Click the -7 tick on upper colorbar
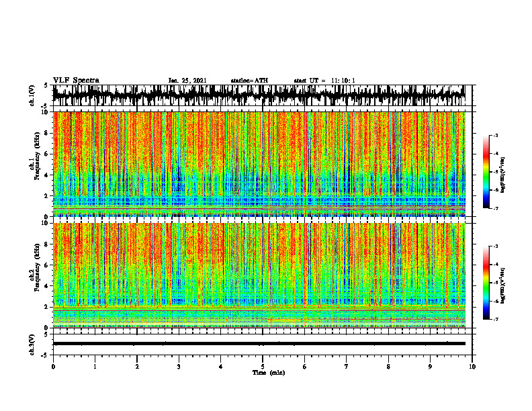The height and width of the screenshot is (411, 532). click(x=496, y=208)
